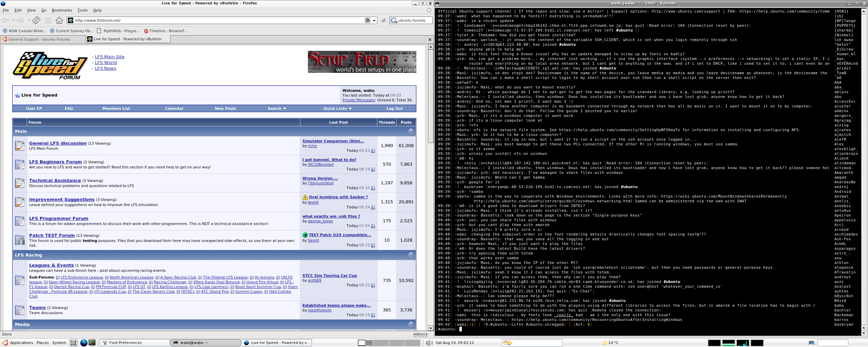Viewport: 868px width, 347px height.
Task: Reload the page with the refresh icon
Action: (36, 20)
